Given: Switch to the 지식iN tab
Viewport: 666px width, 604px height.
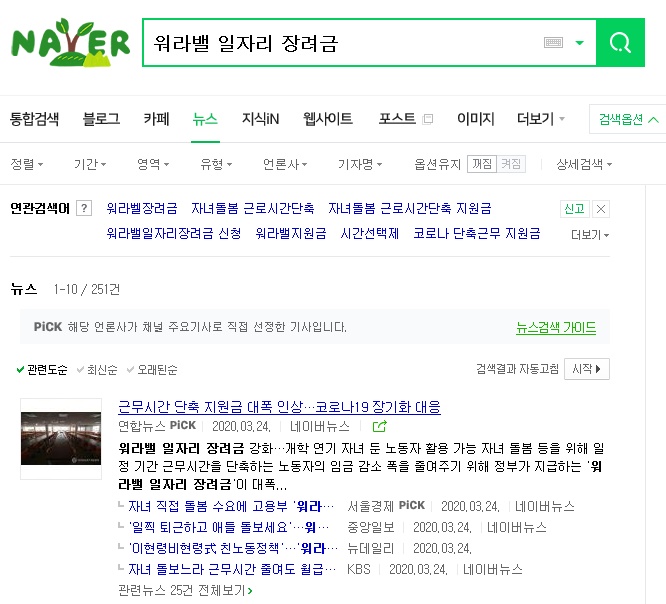Looking at the screenshot, I should coord(260,119).
